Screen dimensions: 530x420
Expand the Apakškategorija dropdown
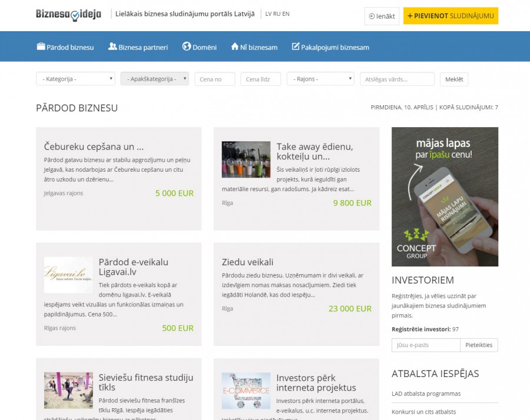(154, 79)
